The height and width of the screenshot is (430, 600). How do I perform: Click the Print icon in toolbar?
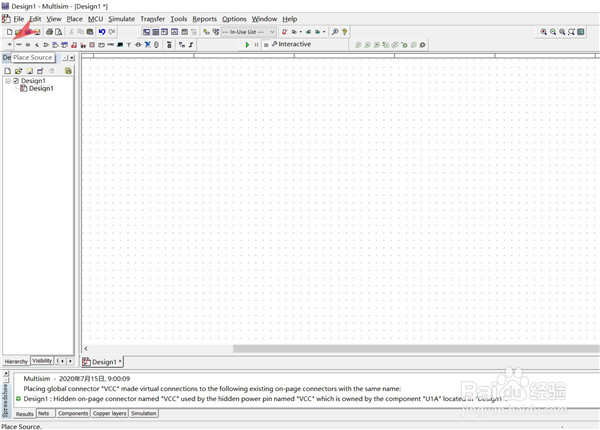pyautogui.click(x=49, y=32)
